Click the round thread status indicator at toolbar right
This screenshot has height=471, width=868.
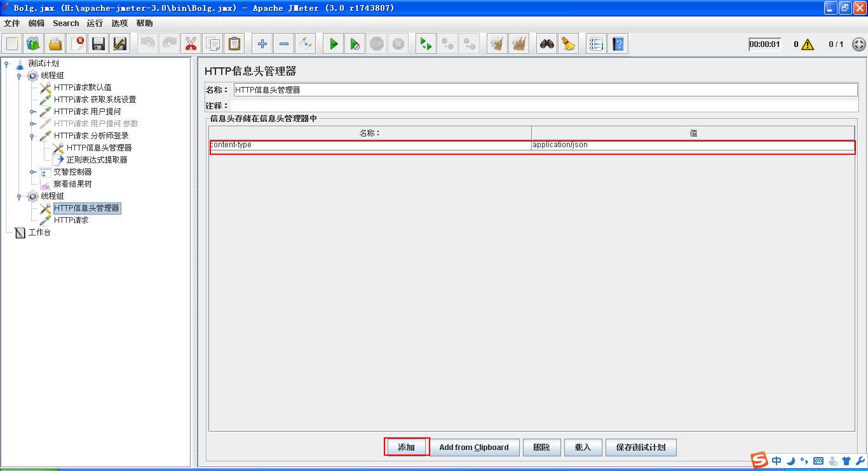(858, 44)
